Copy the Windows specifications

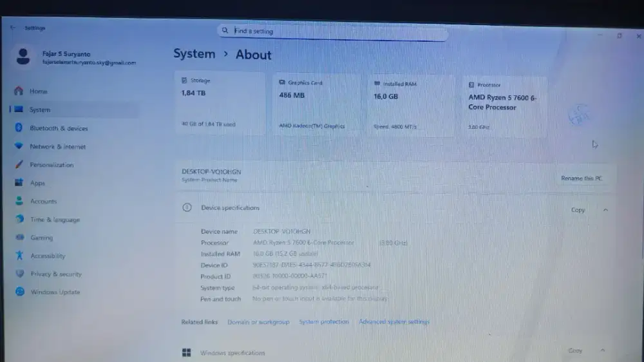tap(575, 350)
